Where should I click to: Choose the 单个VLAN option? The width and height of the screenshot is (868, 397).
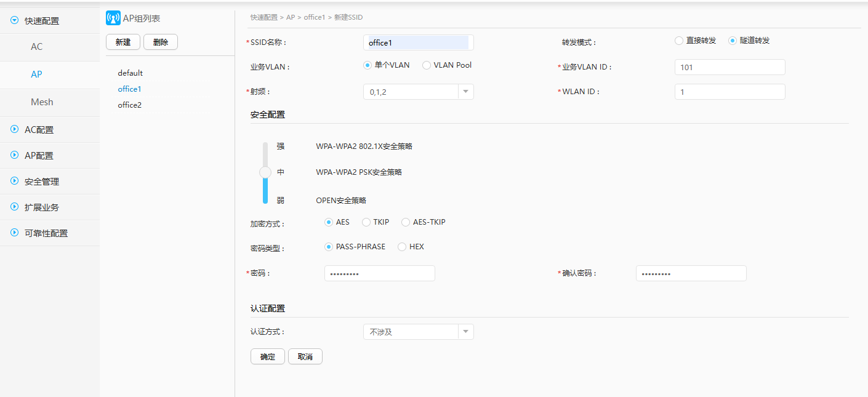pos(368,65)
